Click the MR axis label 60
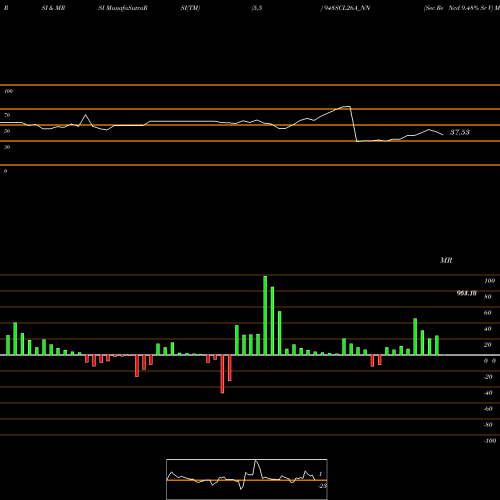 pyautogui.click(x=488, y=313)
